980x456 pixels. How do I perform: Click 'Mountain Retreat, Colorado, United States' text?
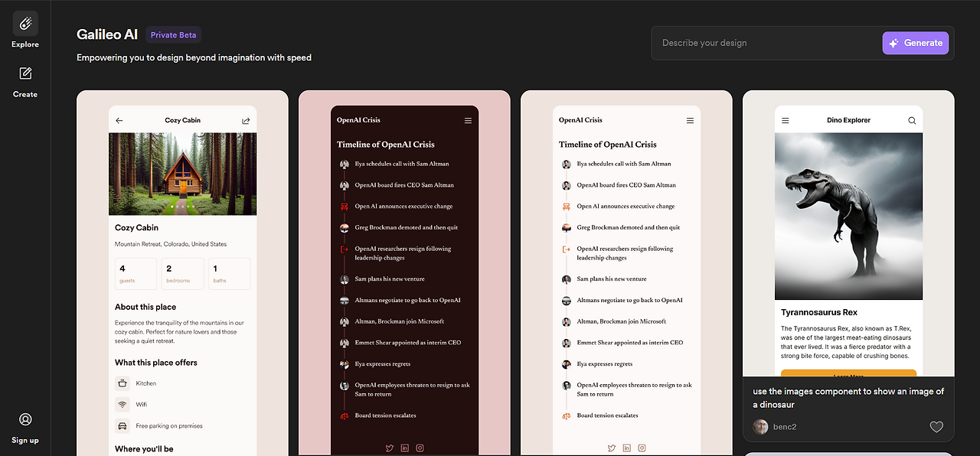pyautogui.click(x=171, y=244)
